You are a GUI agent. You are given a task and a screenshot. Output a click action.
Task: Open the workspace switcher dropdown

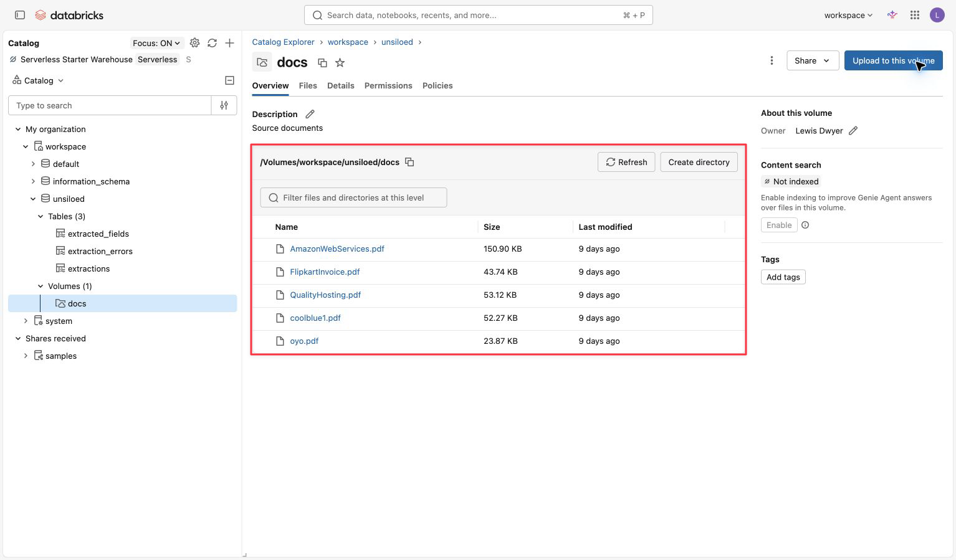click(x=848, y=15)
